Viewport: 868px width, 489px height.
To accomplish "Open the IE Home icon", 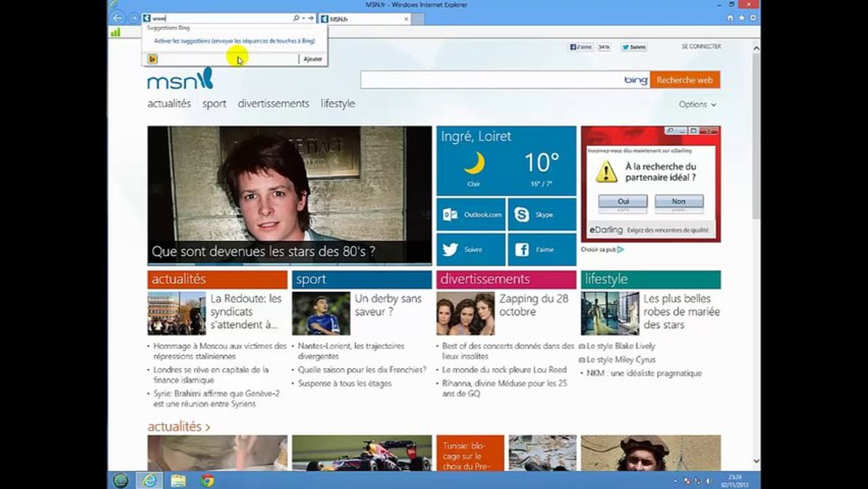I will click(x=730, y=18).
